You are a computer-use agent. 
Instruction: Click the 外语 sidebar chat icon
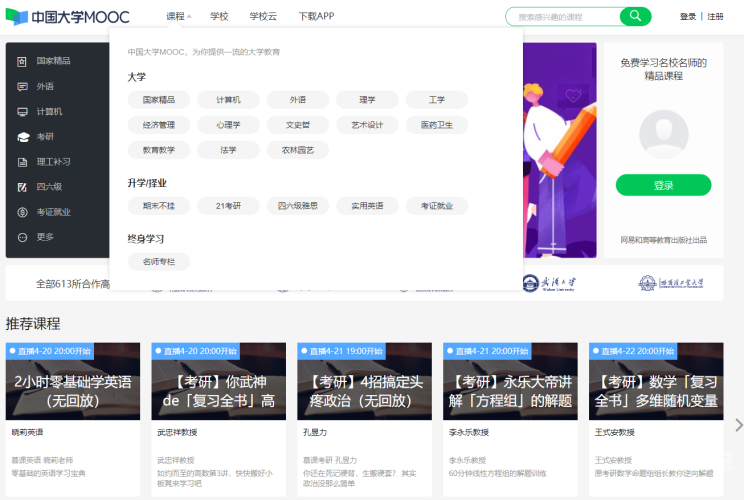point(22,86)
